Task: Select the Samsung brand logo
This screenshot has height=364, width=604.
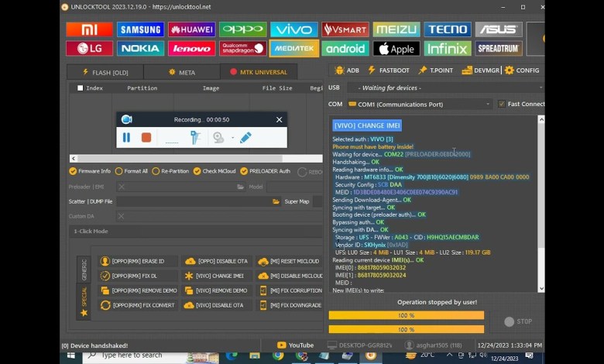Action: (140, 29)
